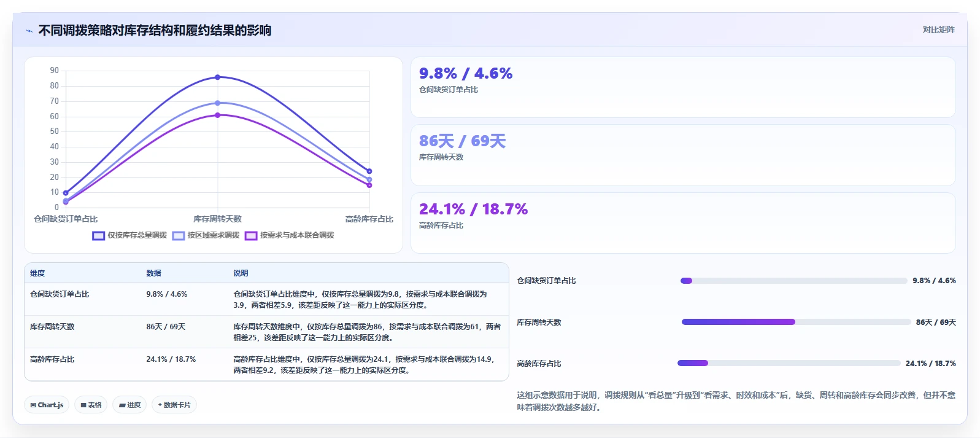
Task: Click the description text about 高龄库存占比维度
Action: [x=364, y=365]
